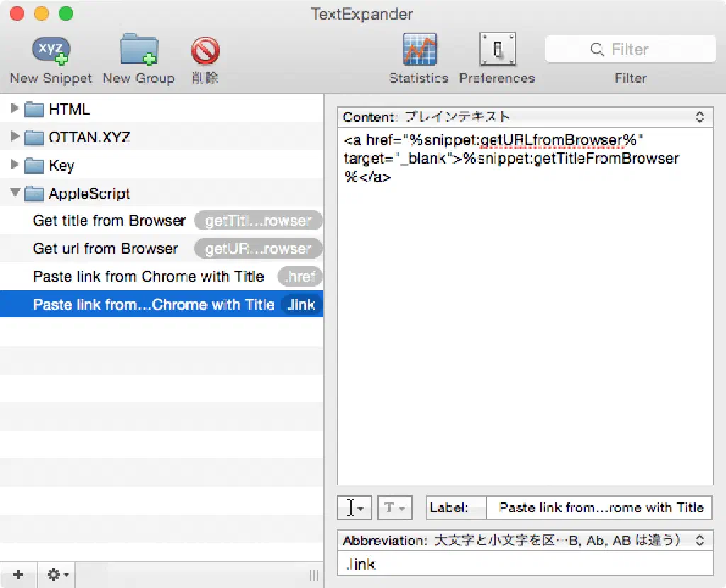Open the Abbreviation case sensitivity dropdown
Screen dimensions: 726x588
pos(525,541)
